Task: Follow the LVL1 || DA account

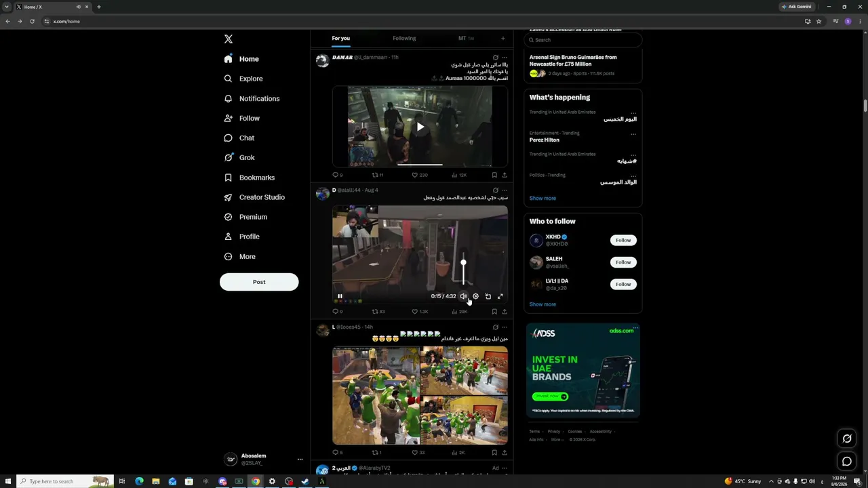Action: (623, 285)
